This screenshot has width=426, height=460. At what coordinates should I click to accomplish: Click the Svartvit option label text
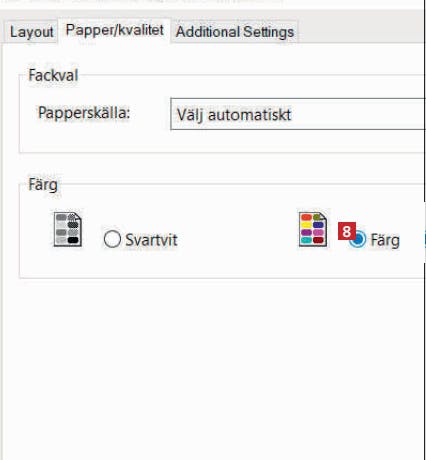click(151, 240)
